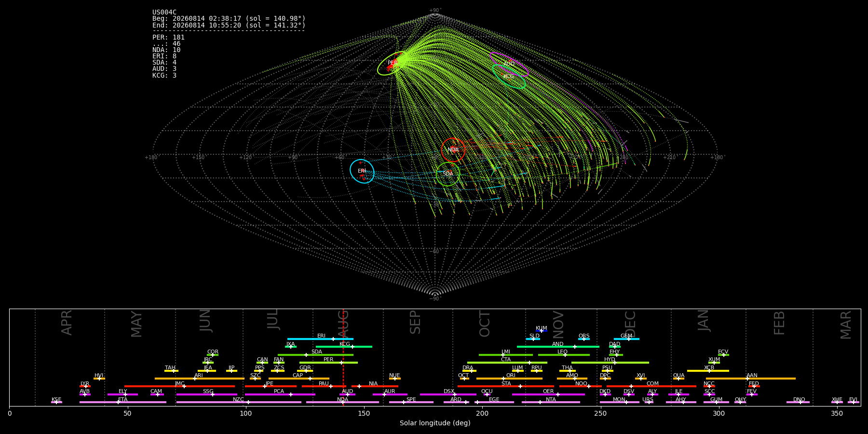The width and height of the screenshot is (868, 434).
Task: Select the 'NDA: 10' legend entry
Action: 166,50
